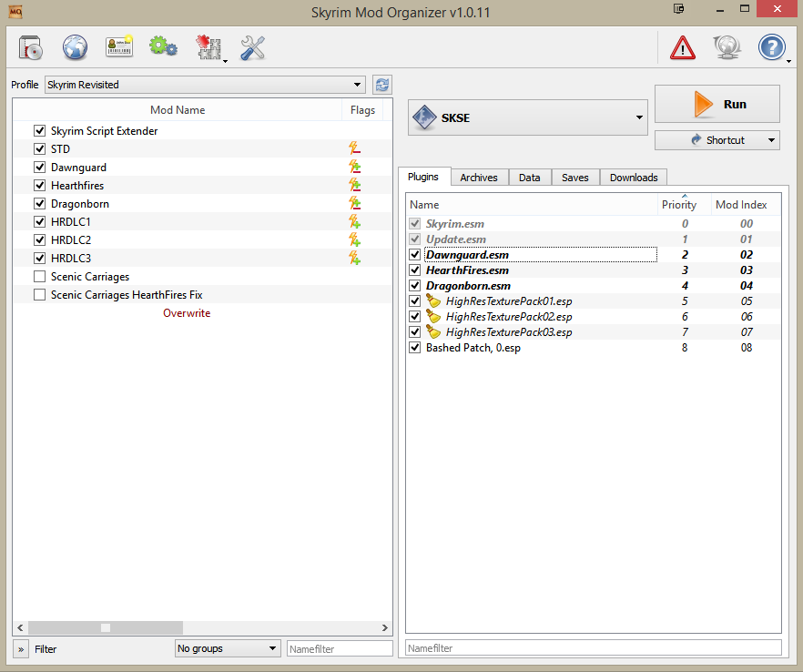This screenshot has width=803, height=672.
Task: Open the blue Help question mark icon
Action: (771, 47)
